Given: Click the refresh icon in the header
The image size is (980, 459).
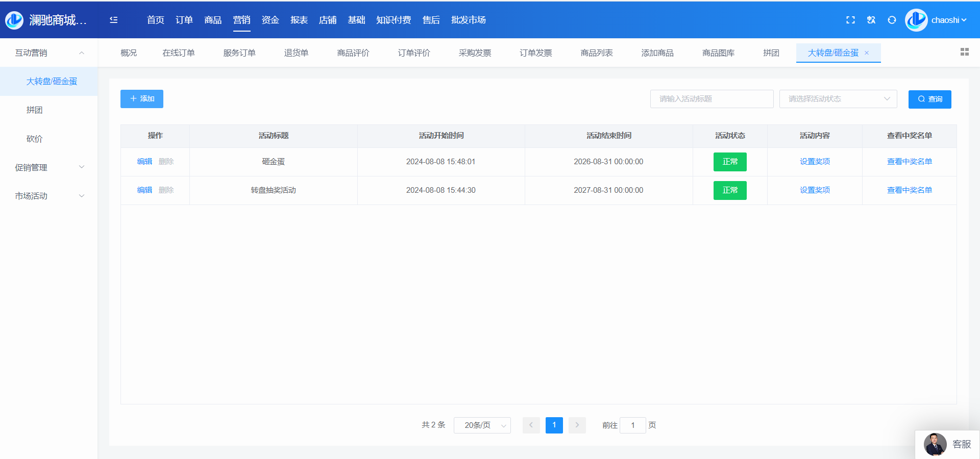Looking at the screenshot, I should (892, 20).
